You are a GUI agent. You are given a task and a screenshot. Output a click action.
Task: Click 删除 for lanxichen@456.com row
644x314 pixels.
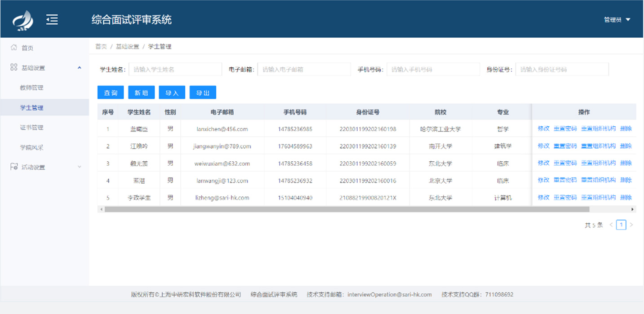click(x=626, y=128)
